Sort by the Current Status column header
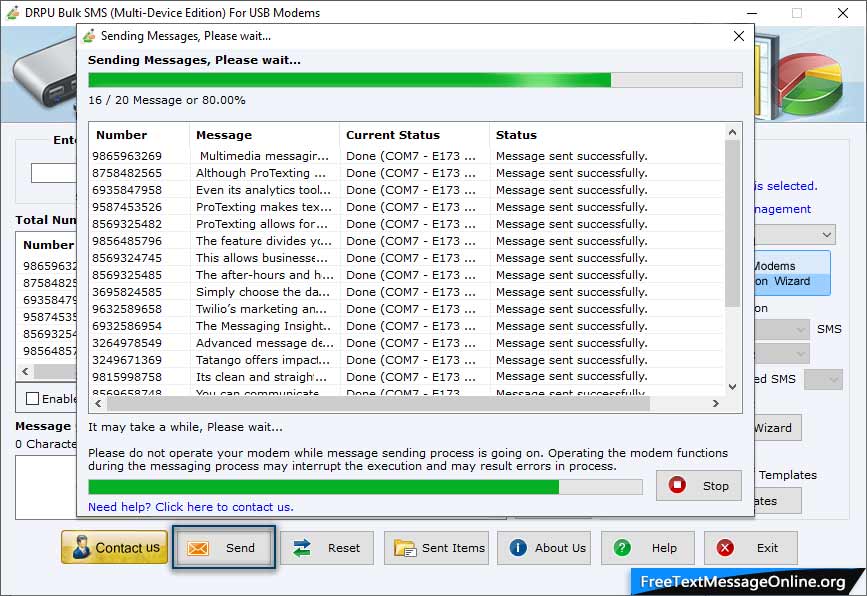The height and width of the screenshot is (596, 867). (x=414, y=135)
